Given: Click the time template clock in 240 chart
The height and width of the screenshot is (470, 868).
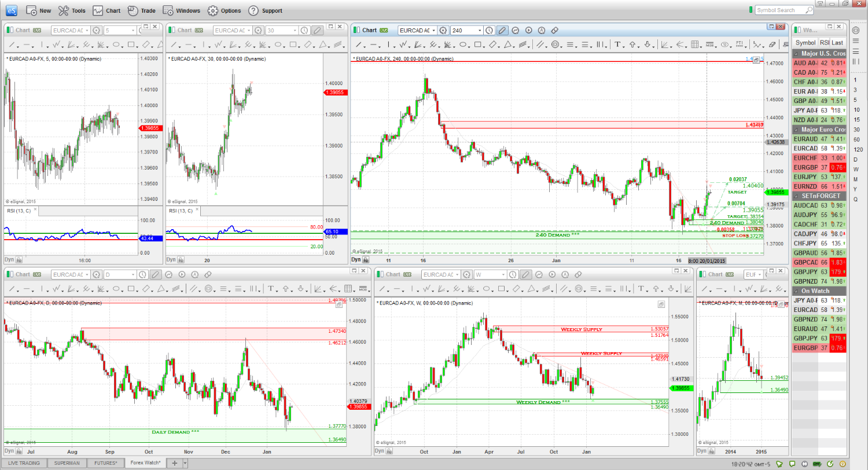Looking at the screenshot, I should (x=489, y=30).
